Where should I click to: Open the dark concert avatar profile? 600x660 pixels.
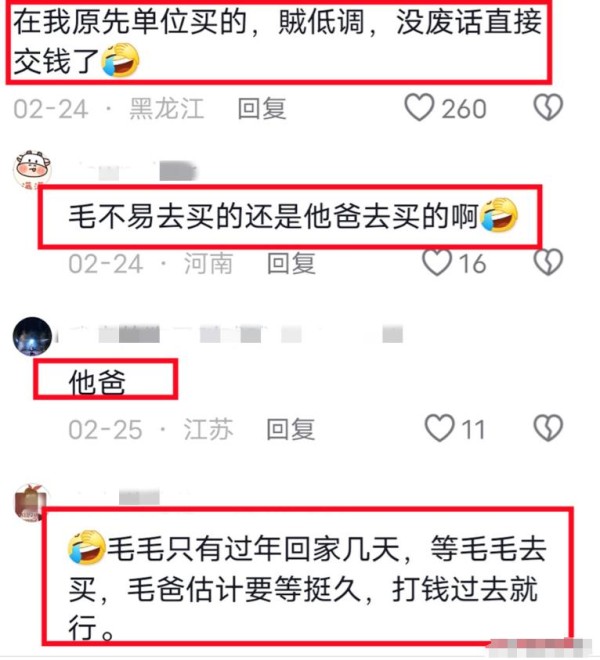click(32, 336)
